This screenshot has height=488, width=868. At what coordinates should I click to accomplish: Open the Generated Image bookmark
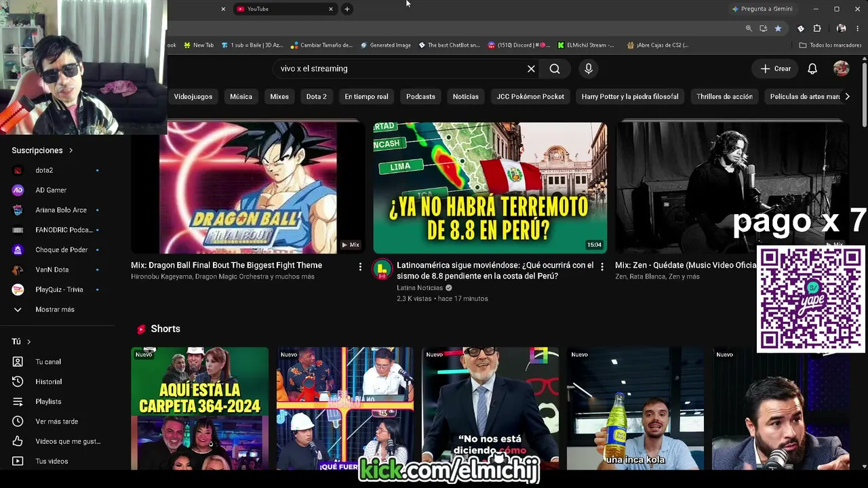pyautogui.click(x=385, y=45)
